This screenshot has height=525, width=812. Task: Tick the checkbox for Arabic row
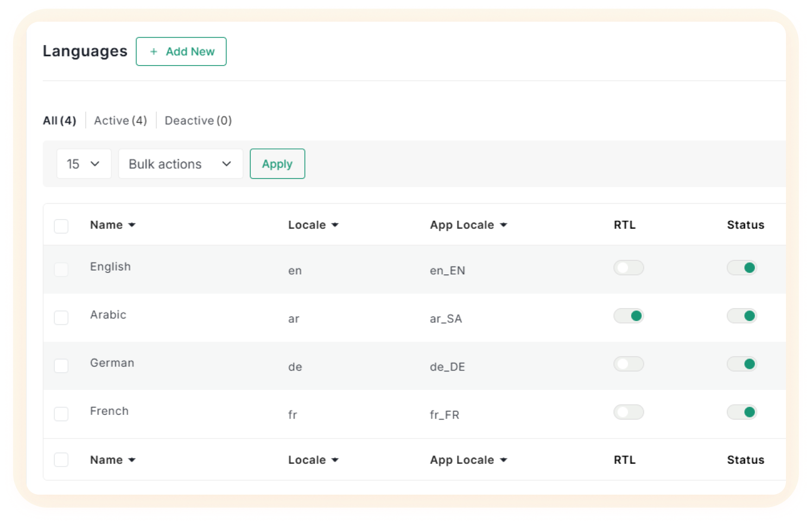(x=61, y=317)
